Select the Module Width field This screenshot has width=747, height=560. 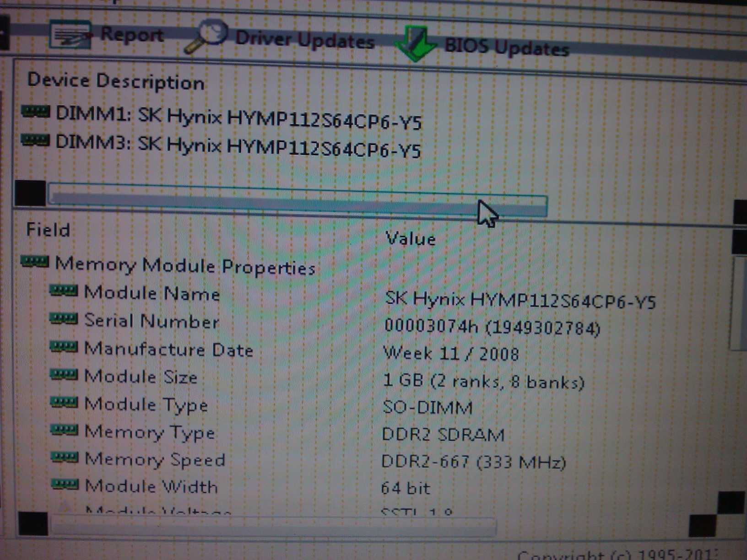152,486
